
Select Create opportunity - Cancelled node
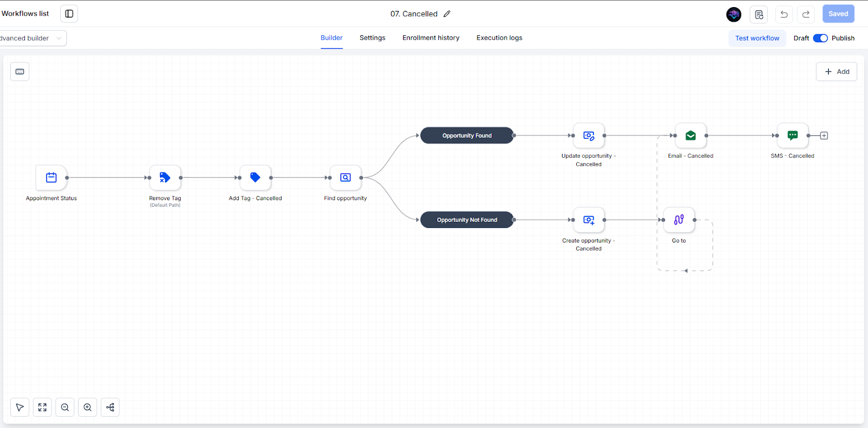click(x=589, y=220)
